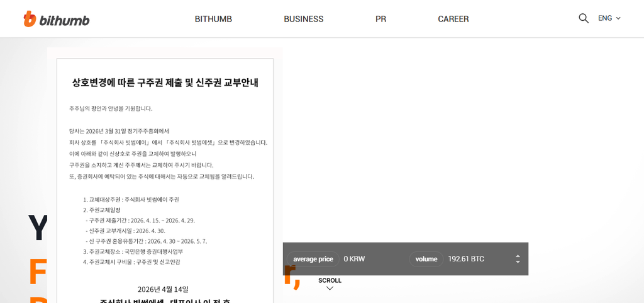Expand the ENG language dropdown
Screen dimensions: 644x303
609,18
